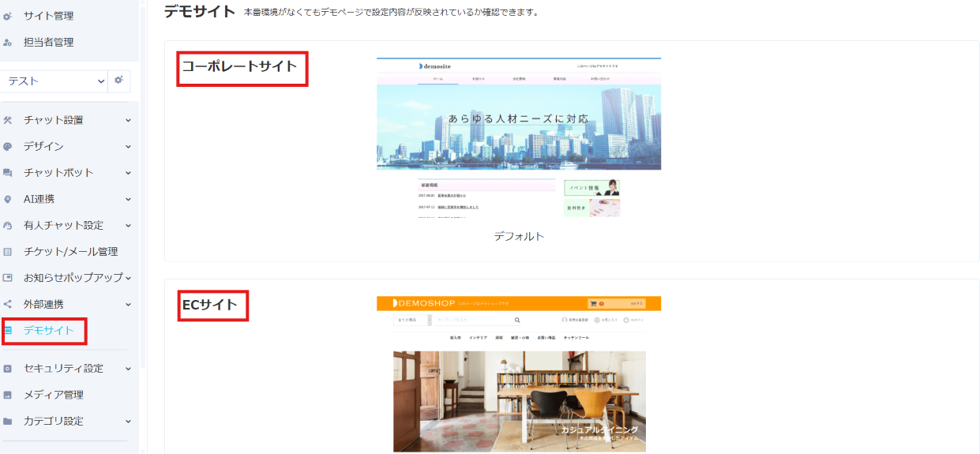Expand the セキュリティ設定 menu chevron
980x454 pixels.
click(129, 369)
